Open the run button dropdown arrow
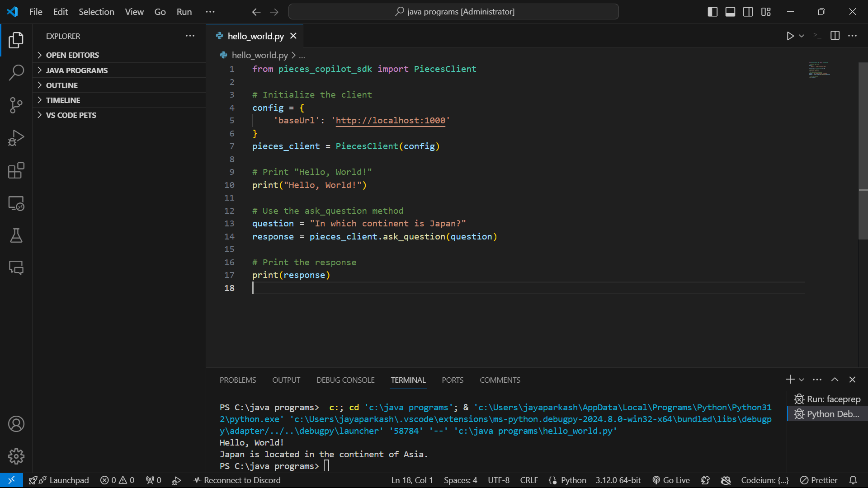 (802, 36)
